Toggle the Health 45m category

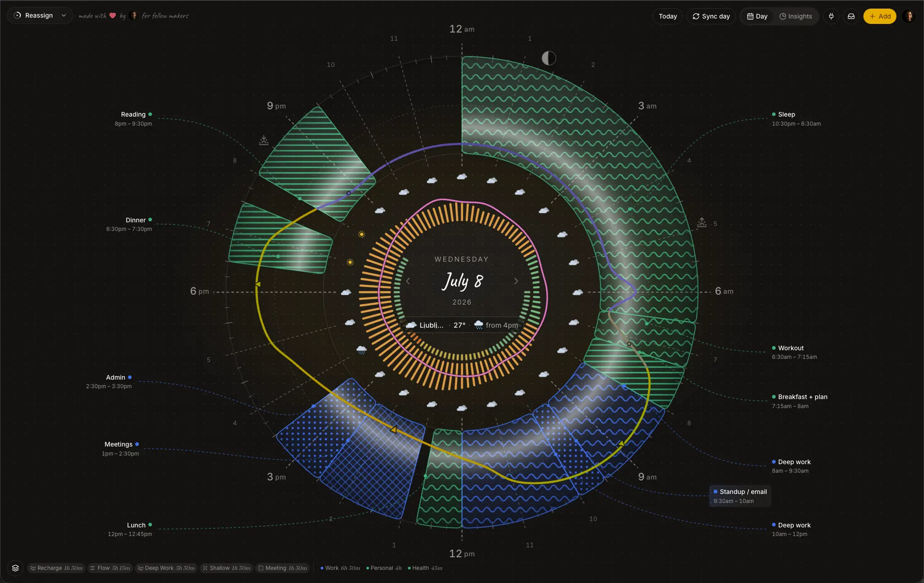pyautogui.click(x=425, y=568)
